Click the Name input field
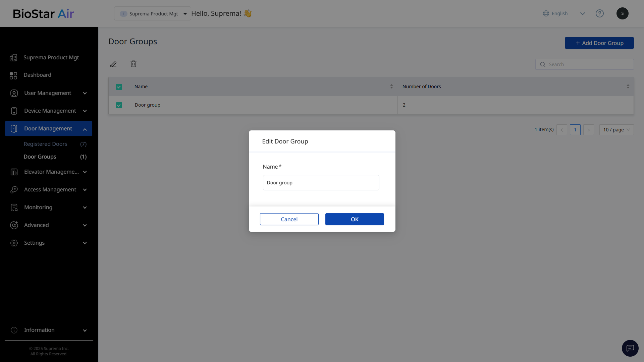 pyautogui.click(x=321, y=183)
